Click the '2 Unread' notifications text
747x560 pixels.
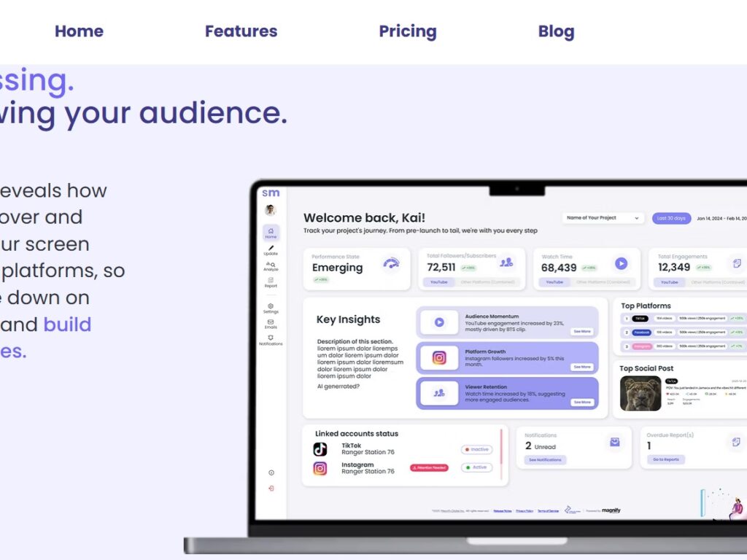pos(541,446)
